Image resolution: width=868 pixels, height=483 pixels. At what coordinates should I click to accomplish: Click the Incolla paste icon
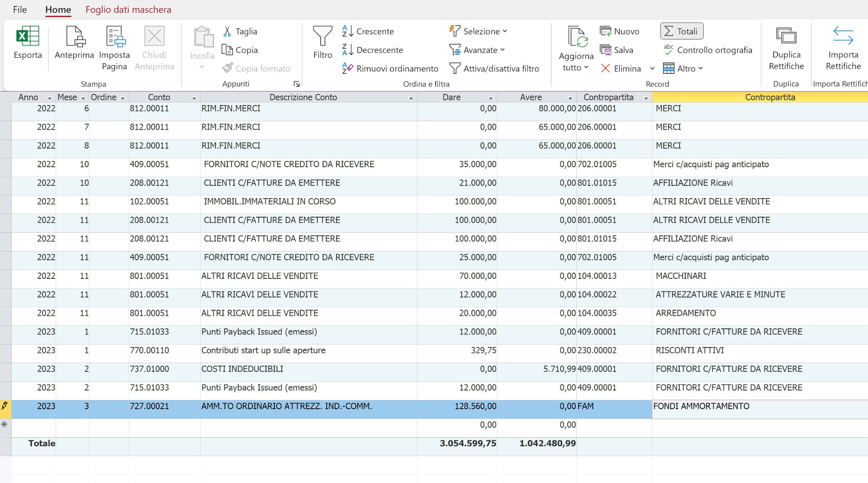point(203,37)
